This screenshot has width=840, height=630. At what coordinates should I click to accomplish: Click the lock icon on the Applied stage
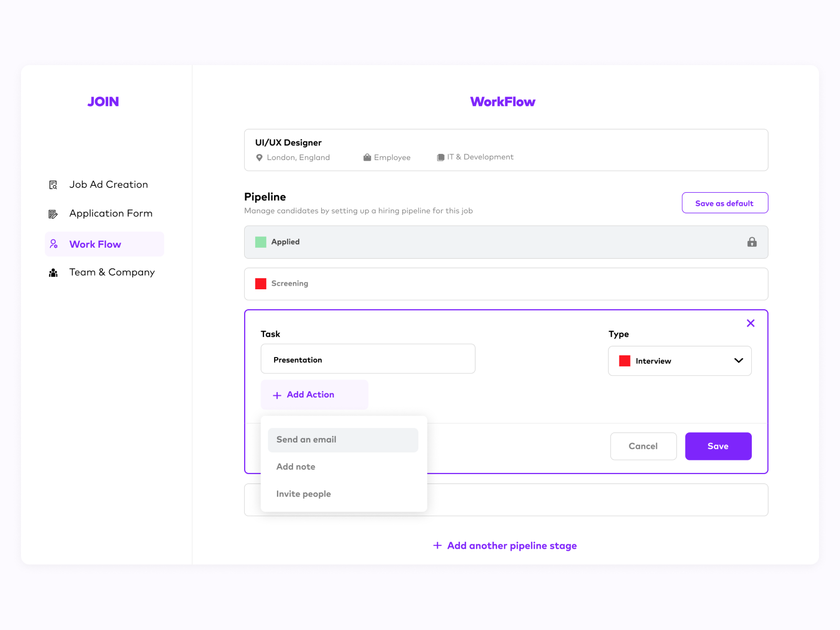[x=752, y=242]
